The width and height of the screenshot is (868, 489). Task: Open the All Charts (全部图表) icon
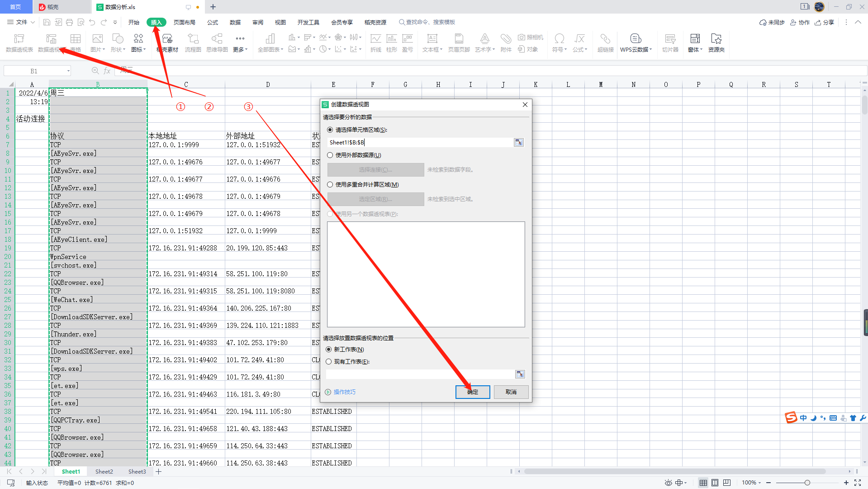tap(270, 43)
